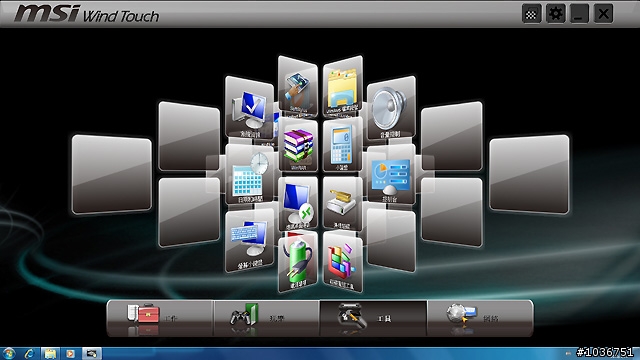Launch the Remote Desktop Connection tile
This screenshot has height=360, width=640.
tap(298, 204)
